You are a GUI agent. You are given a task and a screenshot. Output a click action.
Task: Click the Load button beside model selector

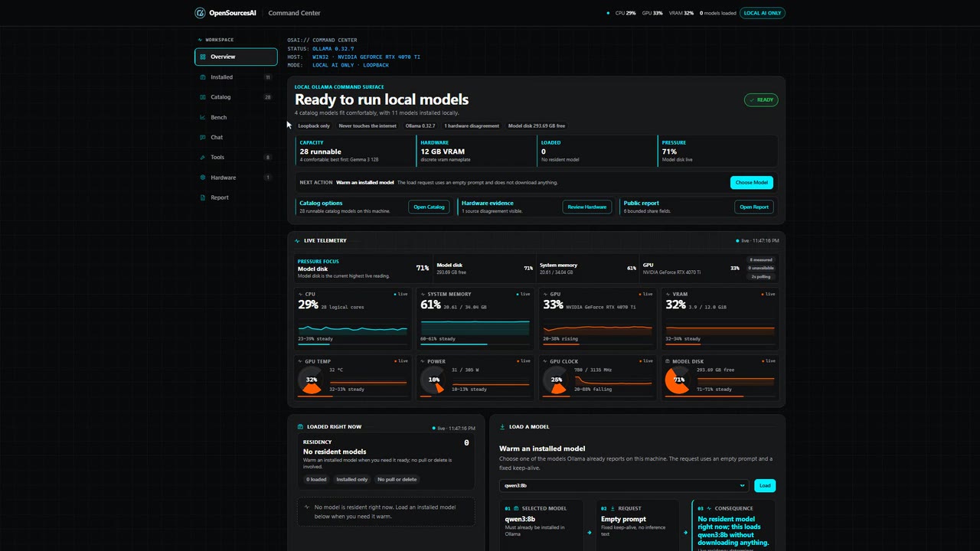coord(765,485)
